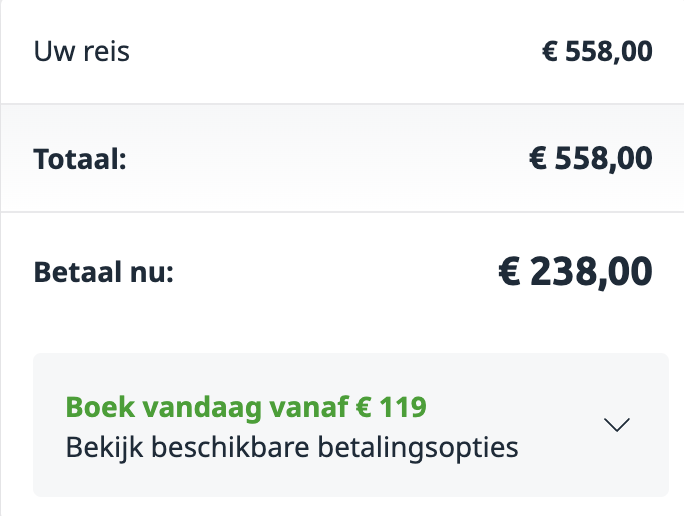The height and width of the screenshot is (516, 684).
Task: Expand the payment options chevron arrow
Action: click(617, 425)
